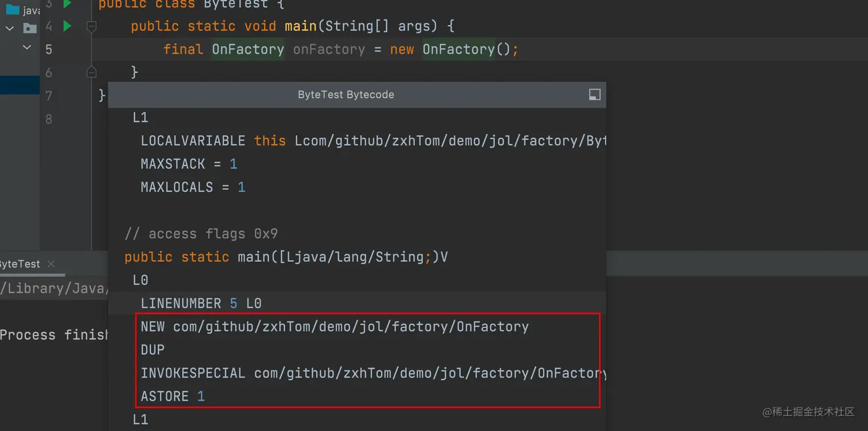Close the ByteTest run tab
The image size is (868, 431).
coord(51,264)
